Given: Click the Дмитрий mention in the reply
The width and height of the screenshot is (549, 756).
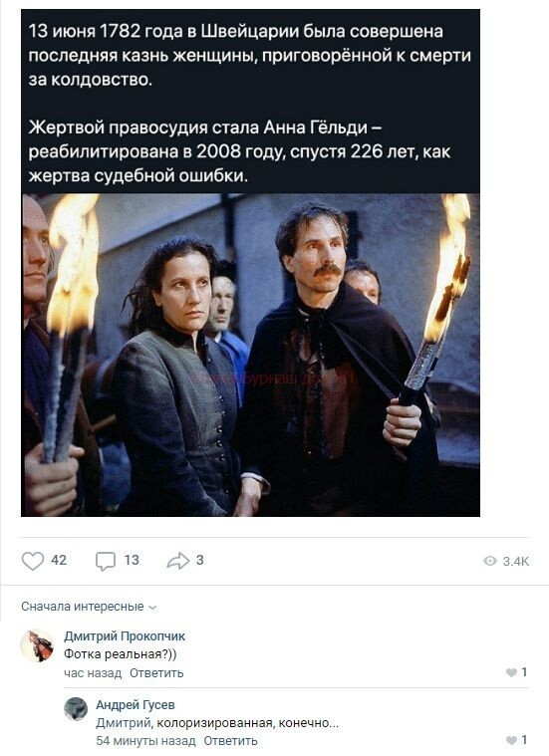Looking at the screenshot, I should pos(125,723).
